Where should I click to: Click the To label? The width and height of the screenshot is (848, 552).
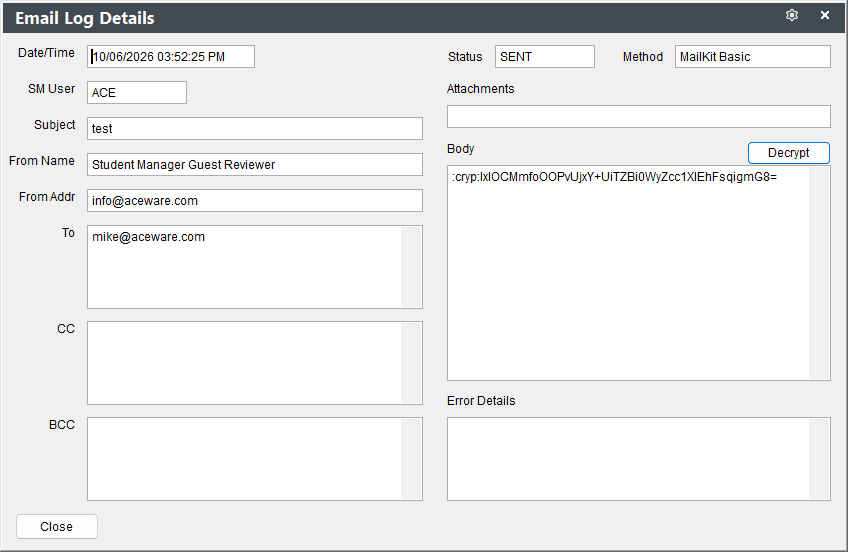(x=68, y=233)
